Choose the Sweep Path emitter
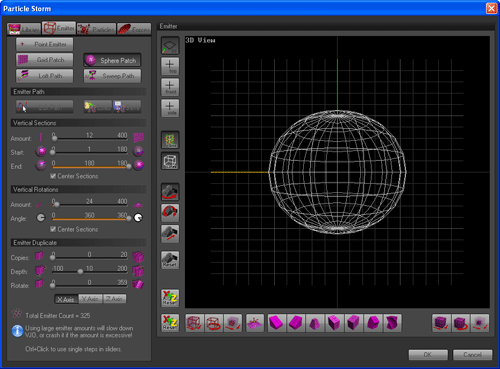 [x=112, y=76]
